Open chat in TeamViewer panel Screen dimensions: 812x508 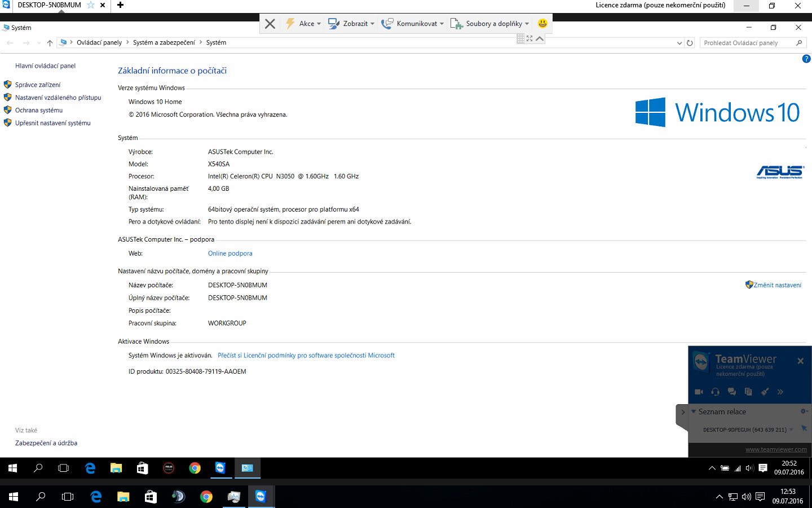pyautogui.click(x=731, y=392)
